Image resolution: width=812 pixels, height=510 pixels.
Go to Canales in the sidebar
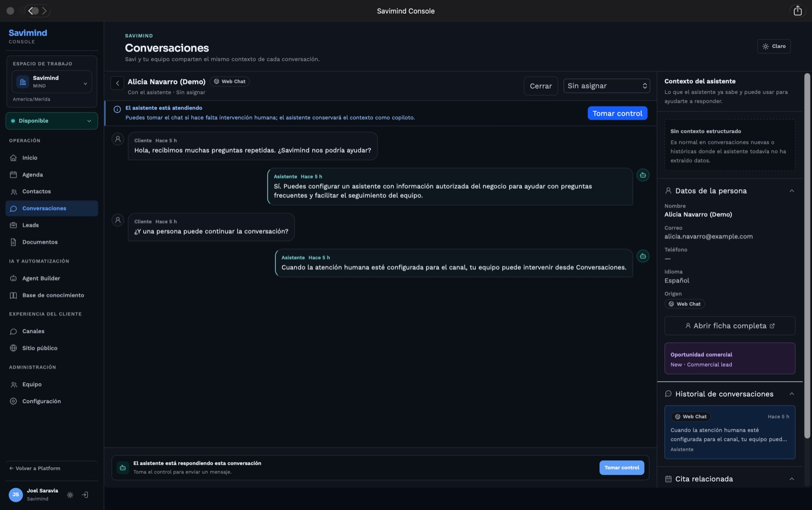[52, 331]
